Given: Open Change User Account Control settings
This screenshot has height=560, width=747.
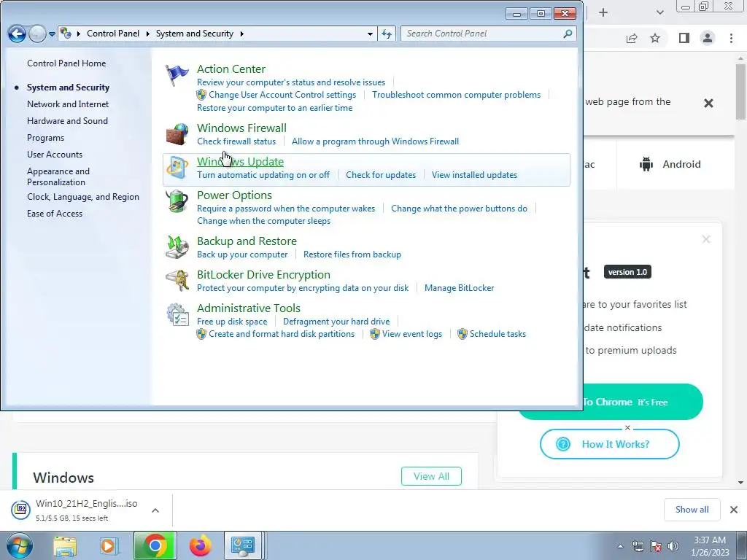Looking at the screenshot, I should point(282,95).
